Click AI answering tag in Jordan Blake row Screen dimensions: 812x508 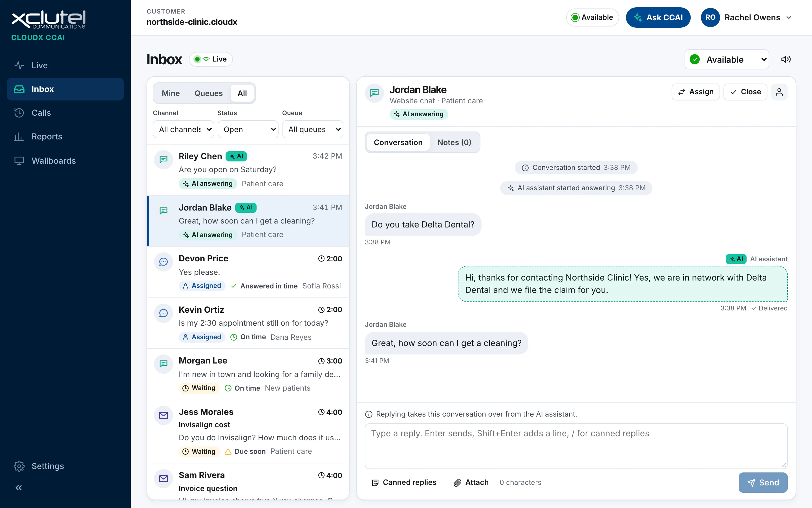point(208,235)
